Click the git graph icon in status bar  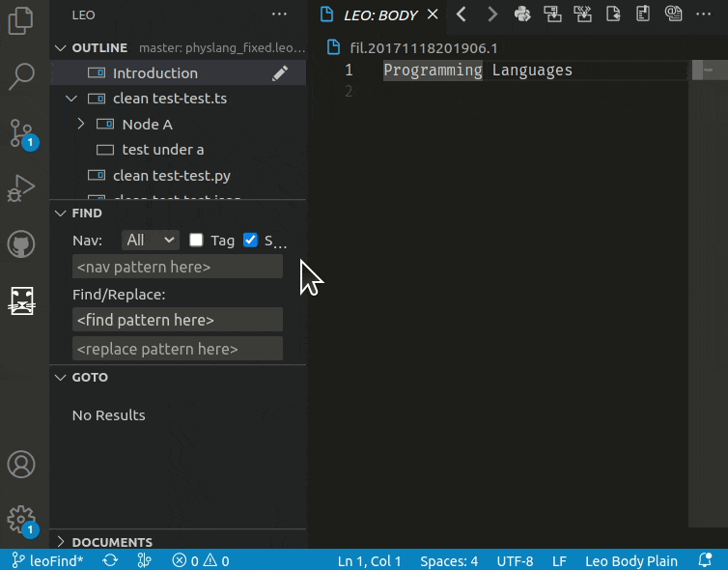point(145,560)
